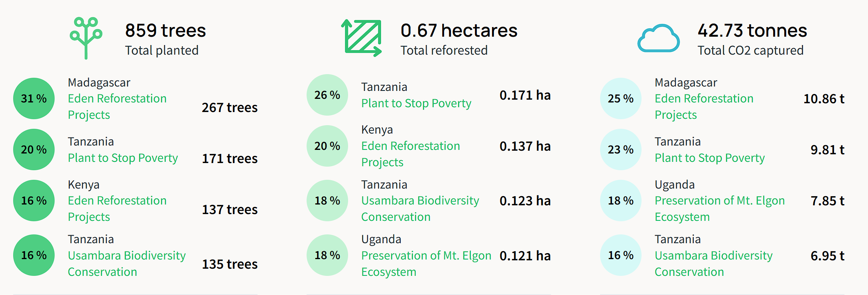This screenshot has height=295, width=868.
Task: Click the 31 % dark green circle
Action: (34, 98)
